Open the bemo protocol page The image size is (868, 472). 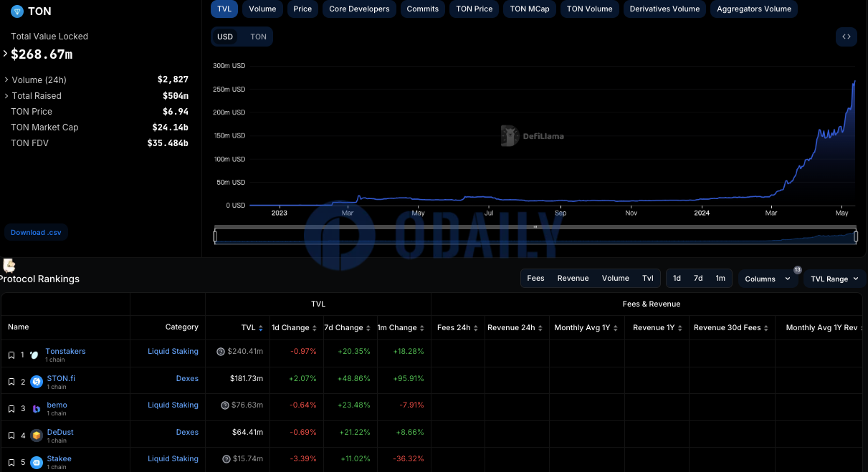57,405
